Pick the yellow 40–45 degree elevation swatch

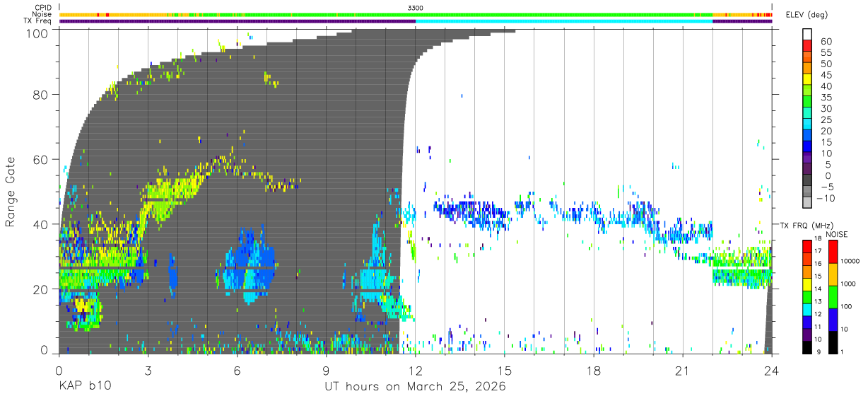point(807,80)
